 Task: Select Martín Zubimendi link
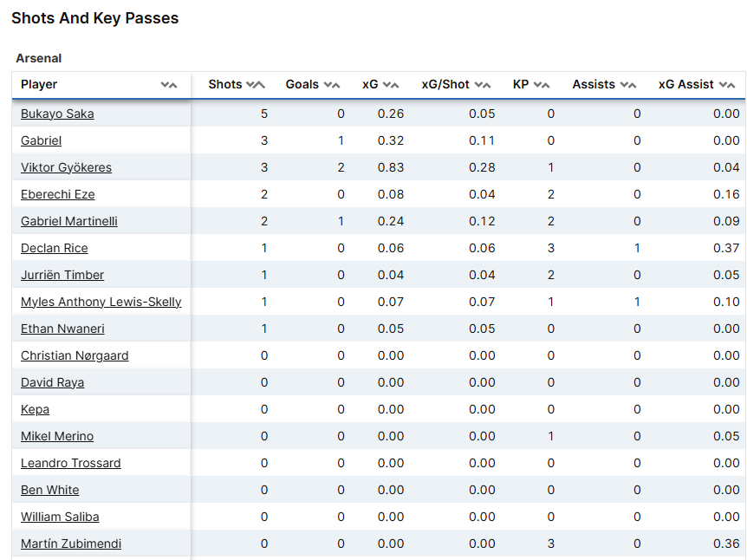(71, 544)
